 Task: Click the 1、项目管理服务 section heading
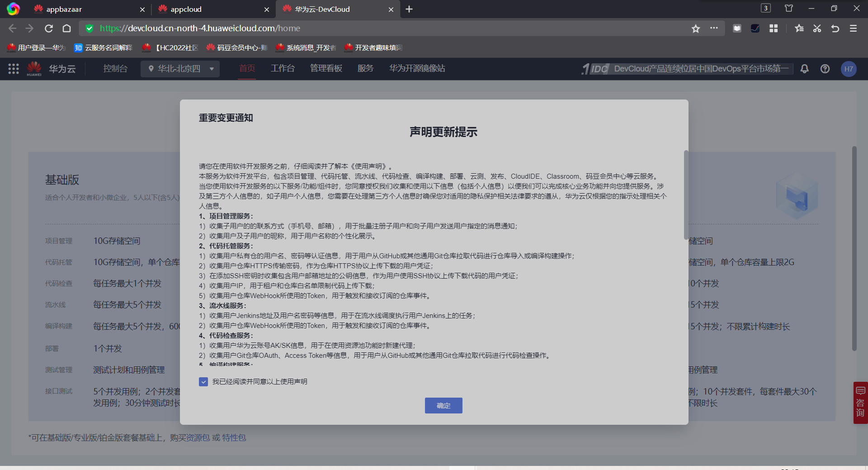[x=226, y=216]
